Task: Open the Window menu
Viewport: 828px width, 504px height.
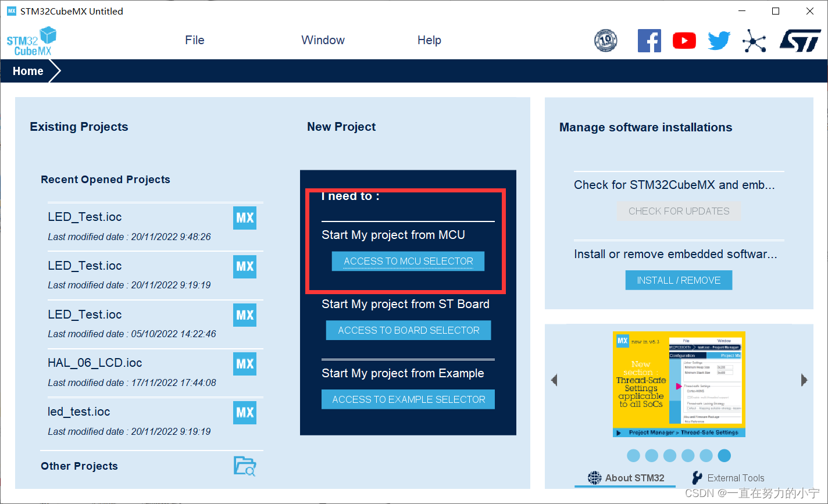Action: (323, 40)
